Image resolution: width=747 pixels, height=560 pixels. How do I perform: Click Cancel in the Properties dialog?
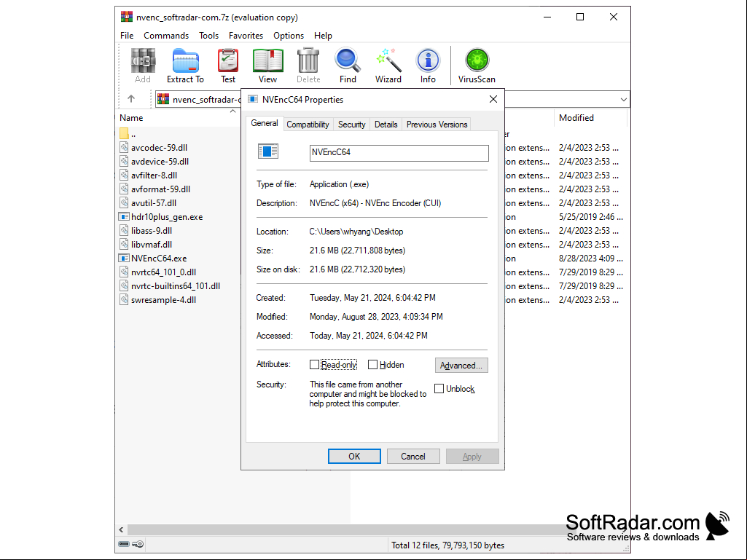pos(413,456)
